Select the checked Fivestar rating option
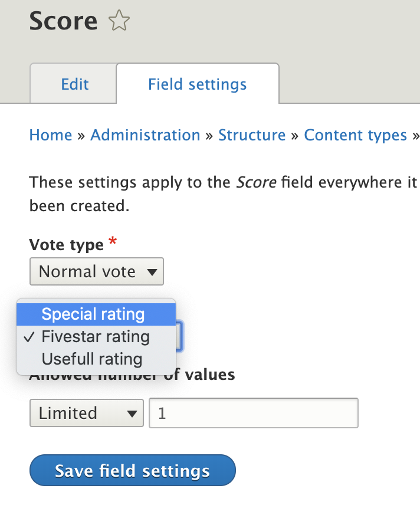The height and width of the screenshot is (505, 420). (96, 337)
